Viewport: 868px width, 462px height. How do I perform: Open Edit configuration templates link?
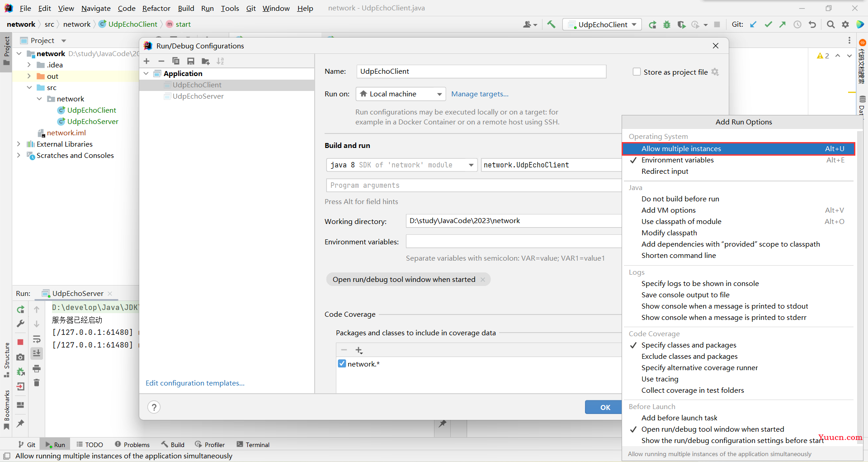[195, 383]
